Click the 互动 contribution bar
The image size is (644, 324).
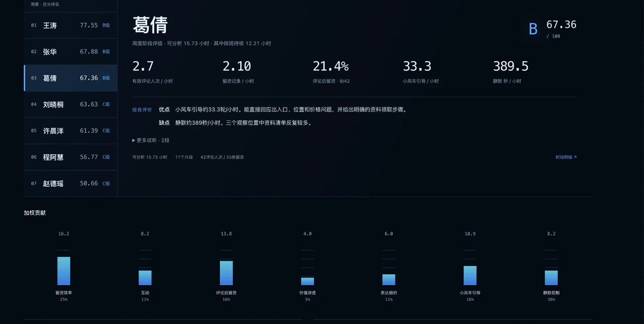(x=145, y=278)
